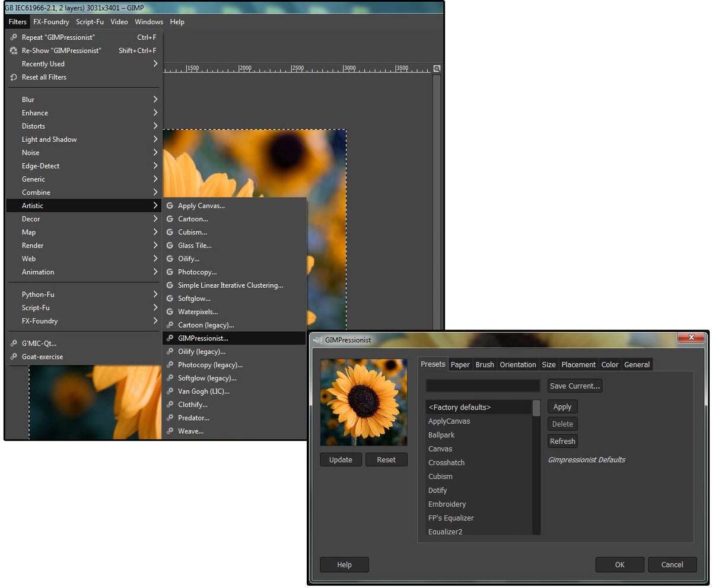Select the Ballpark preset
The height and width of the screenshot is (588, 712).
[479, 435]
